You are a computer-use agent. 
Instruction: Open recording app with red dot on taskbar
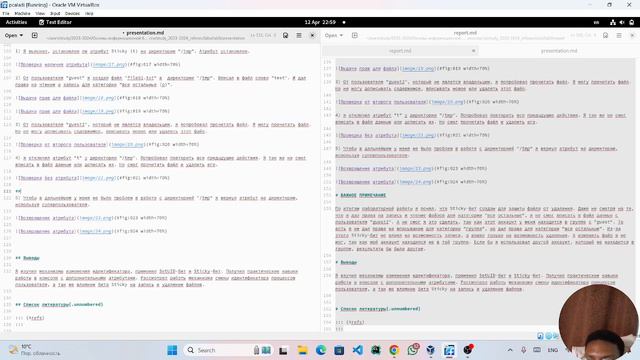(468, 350)
